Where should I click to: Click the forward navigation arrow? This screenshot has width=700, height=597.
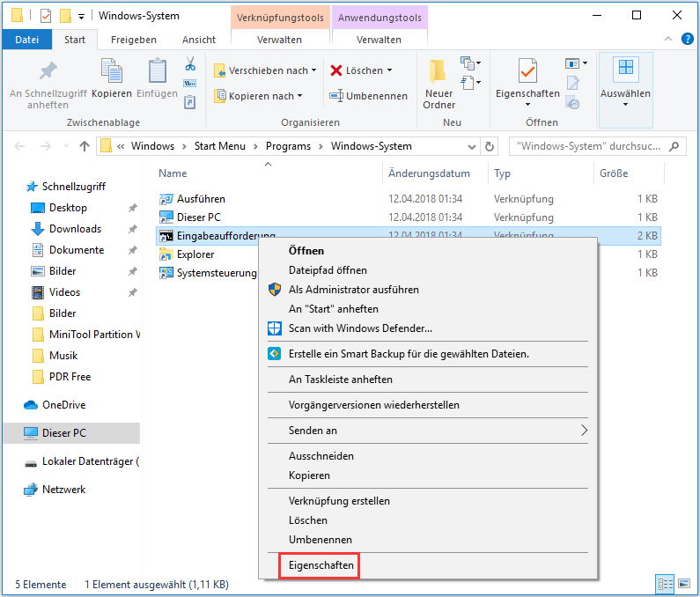coord(45,146)
